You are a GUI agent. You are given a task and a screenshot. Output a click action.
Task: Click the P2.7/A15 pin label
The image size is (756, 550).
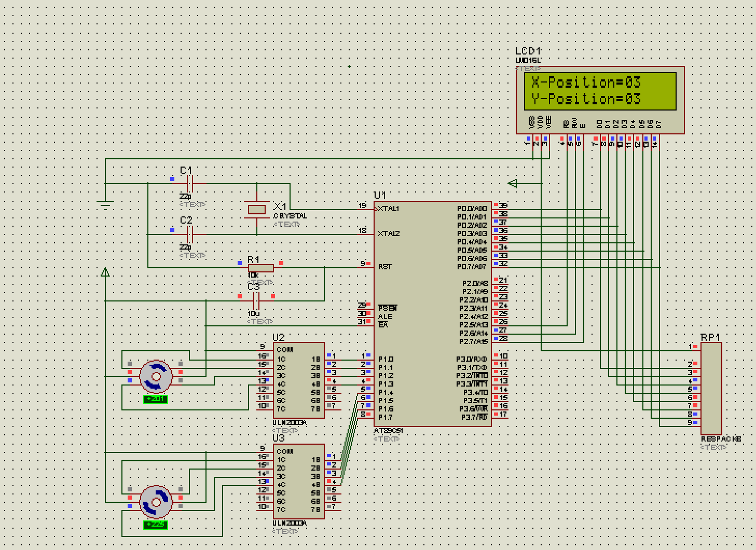(473, 341)
